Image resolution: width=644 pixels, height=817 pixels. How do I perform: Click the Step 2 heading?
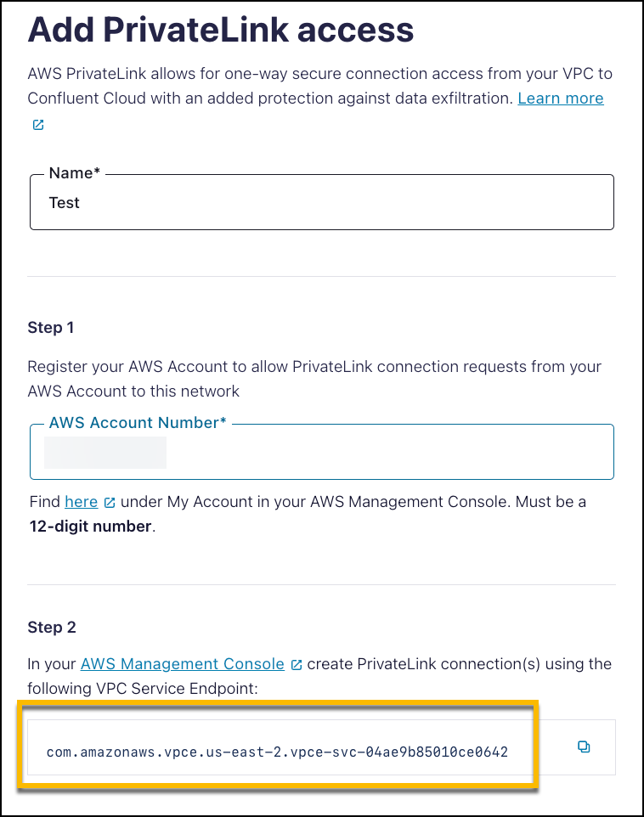tap(52, 628)
